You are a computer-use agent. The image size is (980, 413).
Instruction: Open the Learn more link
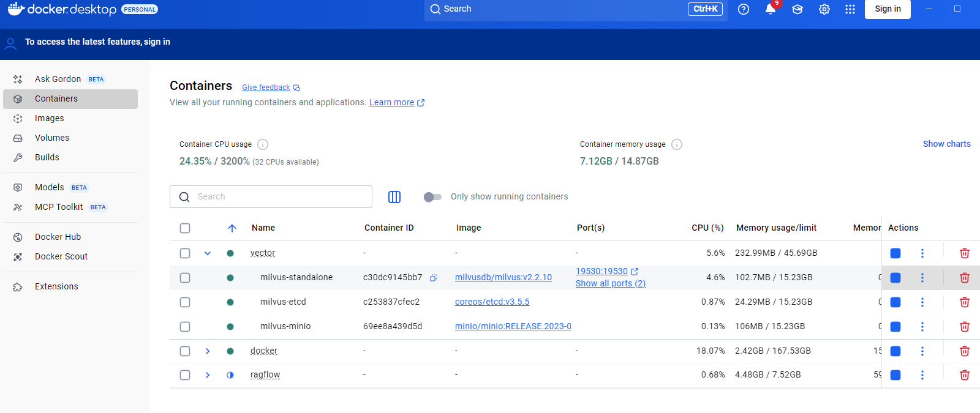pyautogui.click(x=391, y=102)
